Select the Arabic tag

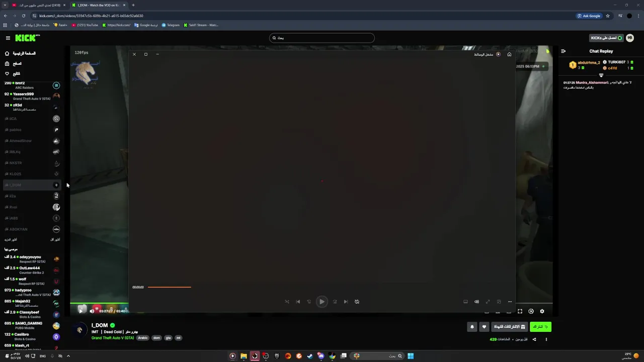pos(143,338)
